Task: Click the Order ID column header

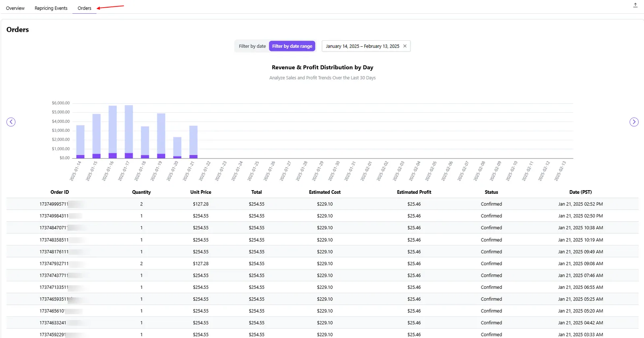Action: point(60,192)
